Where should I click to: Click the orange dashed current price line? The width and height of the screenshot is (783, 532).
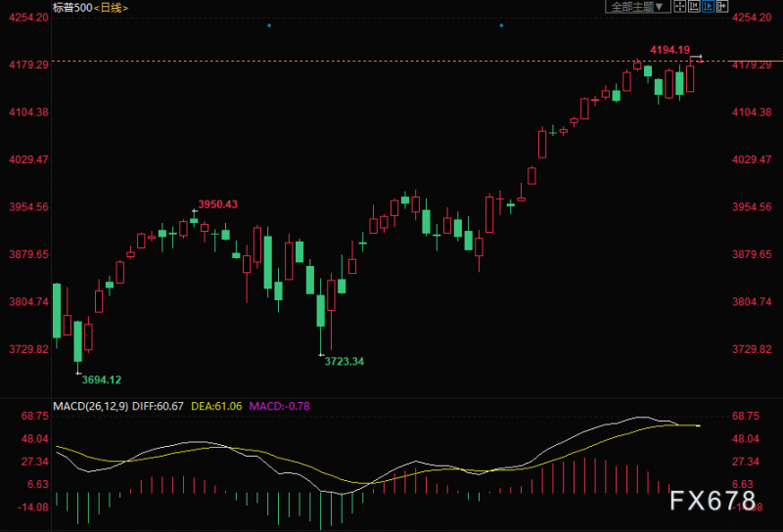(x=390, y=62)
